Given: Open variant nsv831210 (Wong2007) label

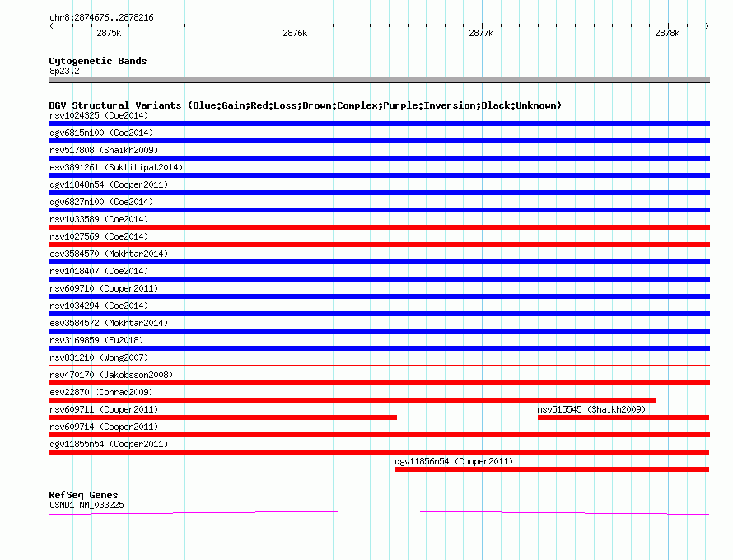Looking at the screenshot, I should coord(99,357).
